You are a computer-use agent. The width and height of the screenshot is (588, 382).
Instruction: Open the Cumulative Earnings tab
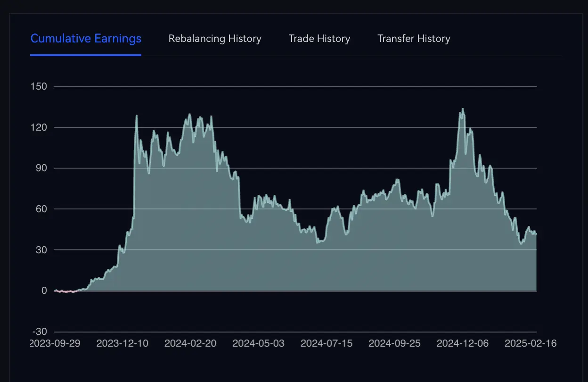[86, 39]
